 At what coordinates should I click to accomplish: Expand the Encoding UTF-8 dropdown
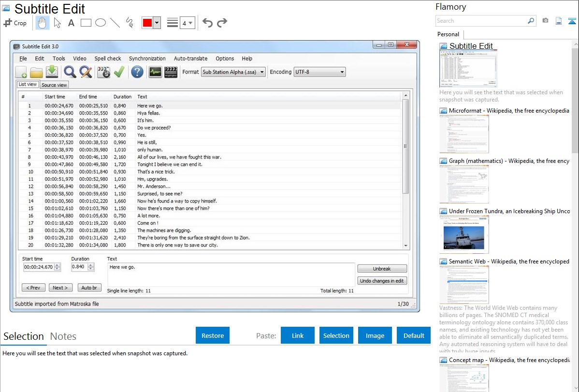[319, 72]
